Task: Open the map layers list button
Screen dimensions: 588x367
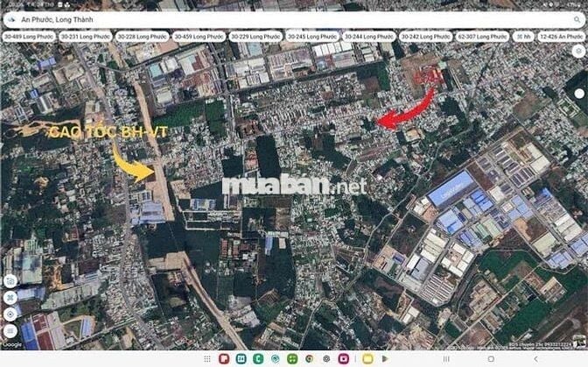Action: click(10, 331)
